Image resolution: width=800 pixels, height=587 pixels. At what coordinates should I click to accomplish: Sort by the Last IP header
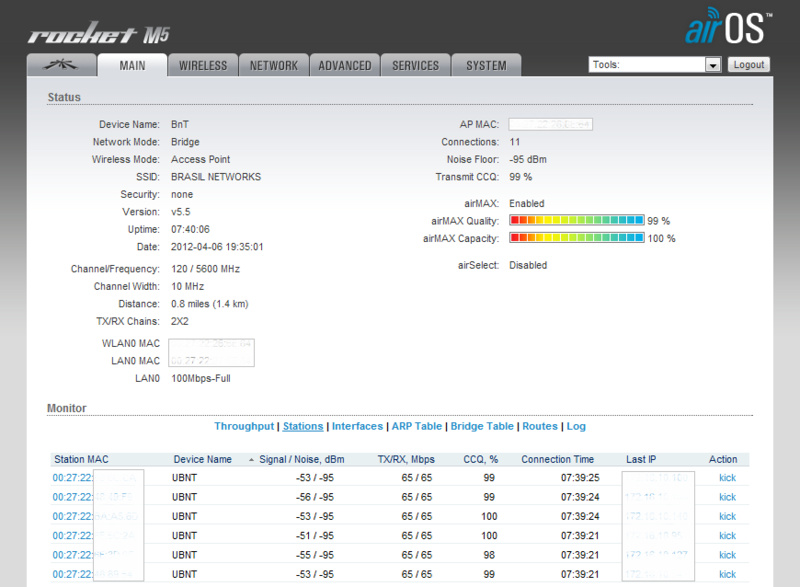pos(641,460)
